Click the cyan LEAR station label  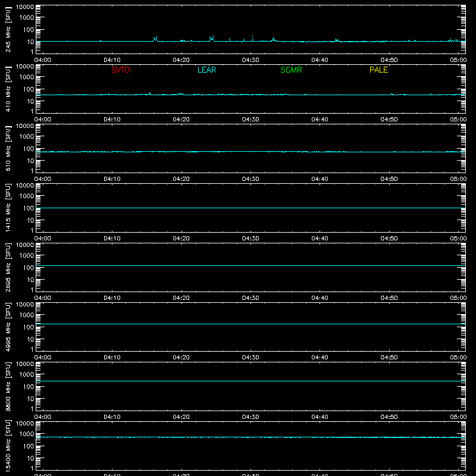pos(206,70)
